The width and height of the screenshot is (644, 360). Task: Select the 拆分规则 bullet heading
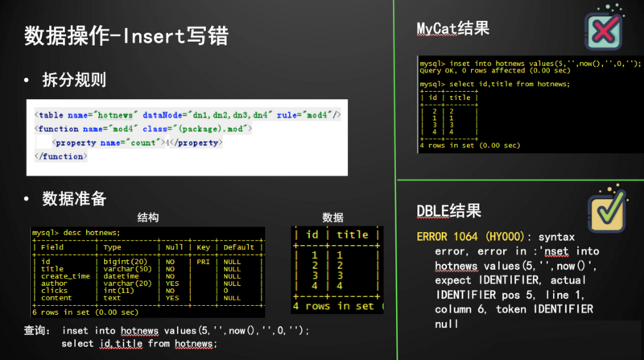pyautogui.click(x=74, y=80)
